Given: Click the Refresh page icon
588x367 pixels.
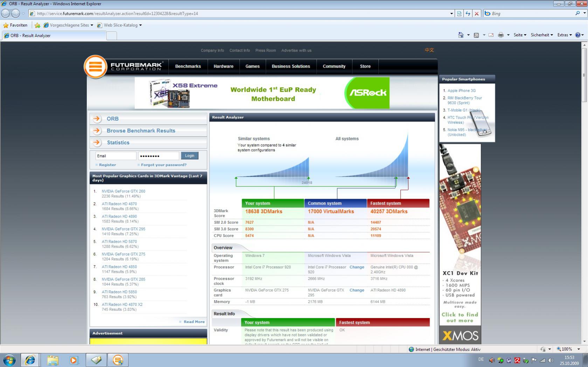Looking at the screenshot, I should pos(468,14).
